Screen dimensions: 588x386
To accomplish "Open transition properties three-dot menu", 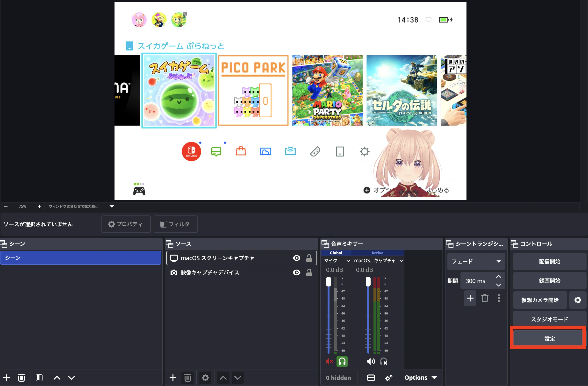I will click(499, 298).
